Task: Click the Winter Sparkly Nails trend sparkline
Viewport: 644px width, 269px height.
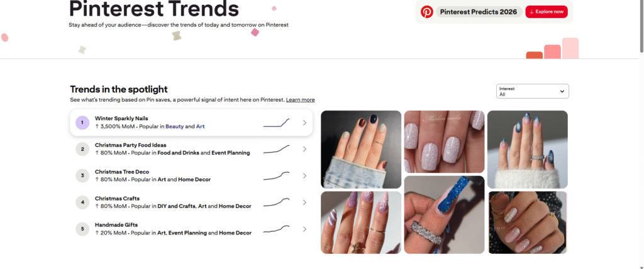Action: point(277,123)
